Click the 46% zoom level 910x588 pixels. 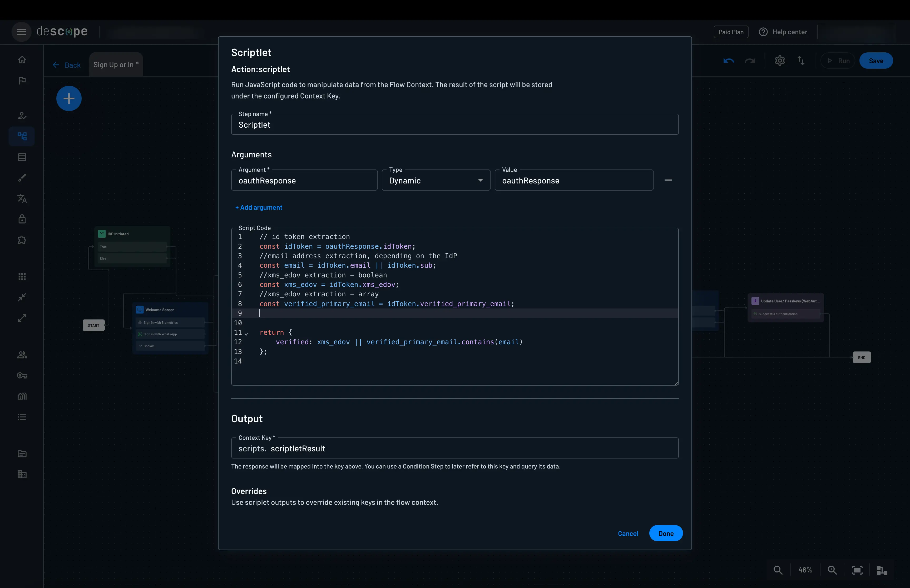point(805,570)
